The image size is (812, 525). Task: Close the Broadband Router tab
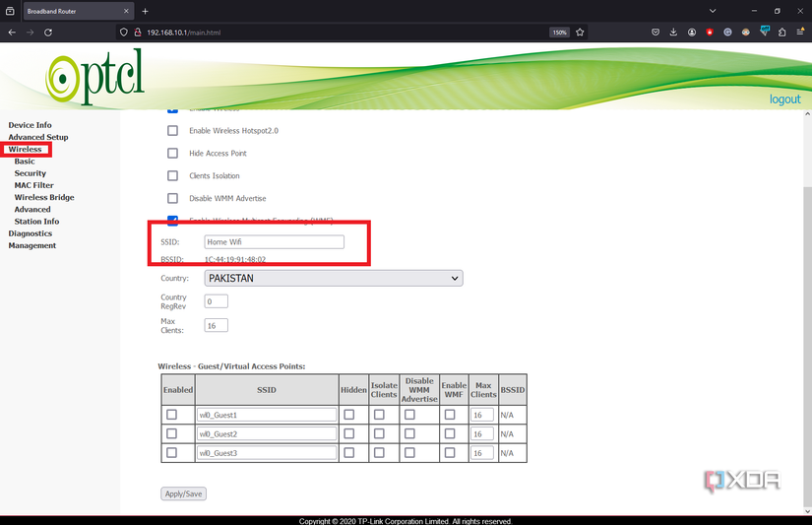pyautogui.click(x=126, y=11)
